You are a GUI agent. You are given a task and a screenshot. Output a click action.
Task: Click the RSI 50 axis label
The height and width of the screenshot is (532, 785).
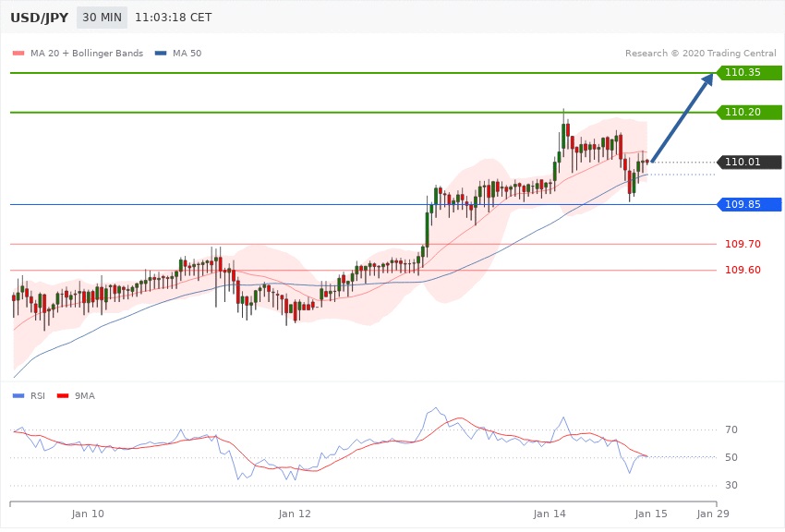731,457
